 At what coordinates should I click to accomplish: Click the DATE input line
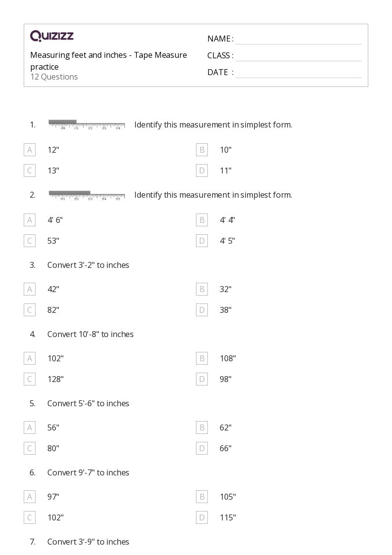pyautogui.click(x=298, y=73)
